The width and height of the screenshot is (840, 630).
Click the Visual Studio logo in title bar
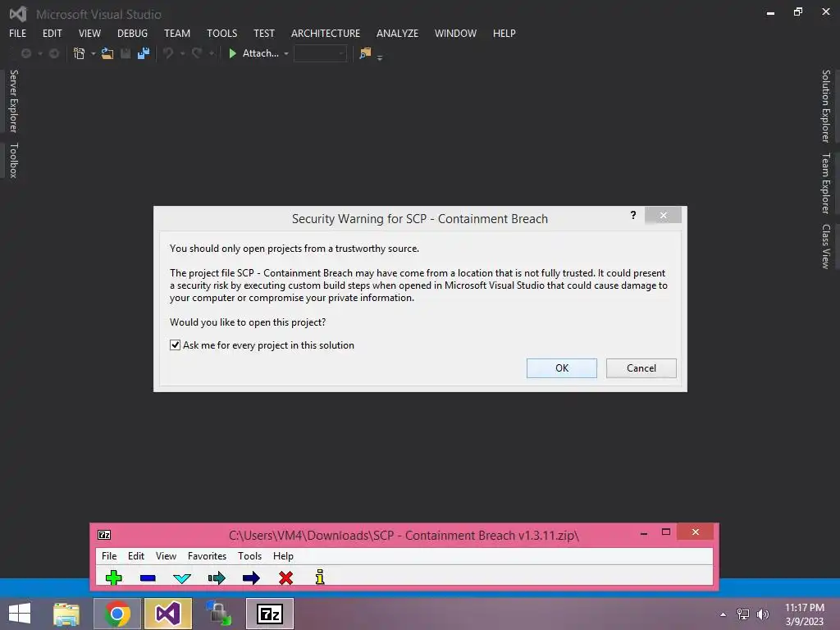(18, 14)
